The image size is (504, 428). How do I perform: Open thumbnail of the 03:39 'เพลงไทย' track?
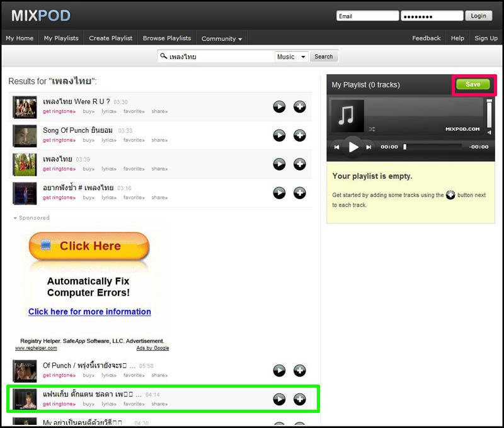[25, 165]
